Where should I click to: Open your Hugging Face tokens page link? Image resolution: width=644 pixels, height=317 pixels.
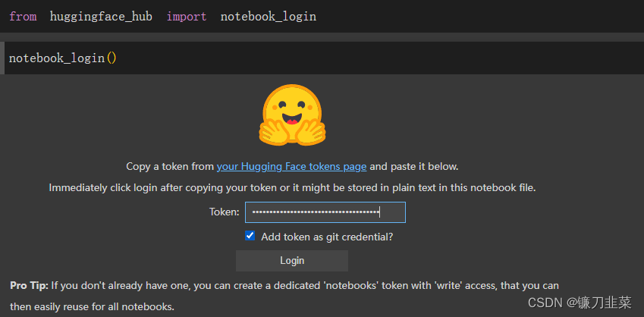291,167
